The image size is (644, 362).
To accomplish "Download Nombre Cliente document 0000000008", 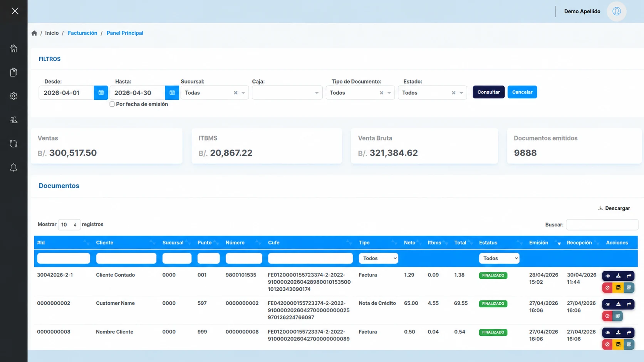I will [618, 333].
